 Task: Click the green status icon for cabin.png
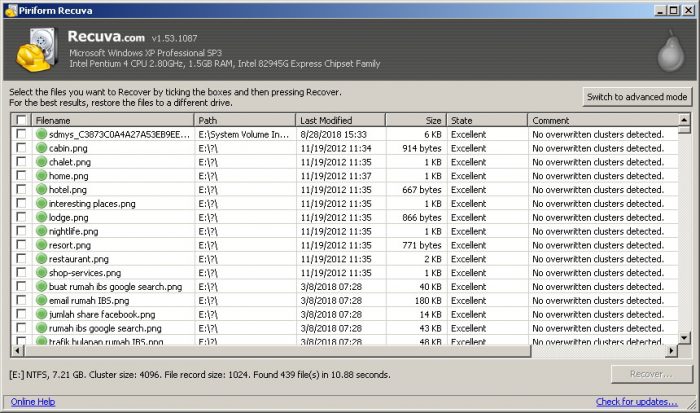(x=42, y=148)
